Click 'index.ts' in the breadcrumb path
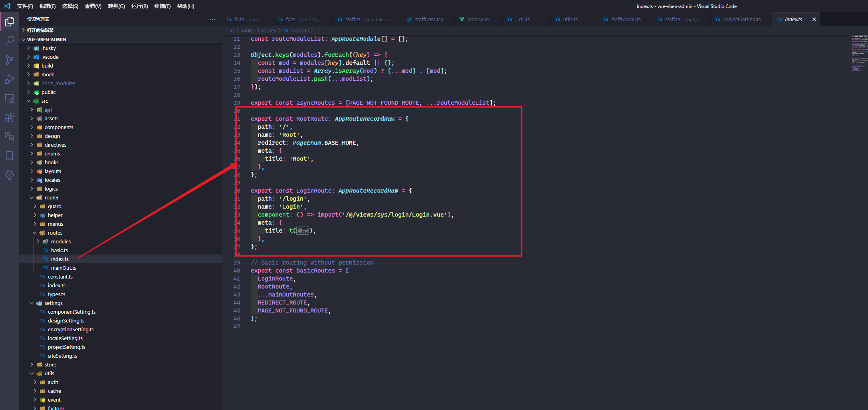 [299, 30]
